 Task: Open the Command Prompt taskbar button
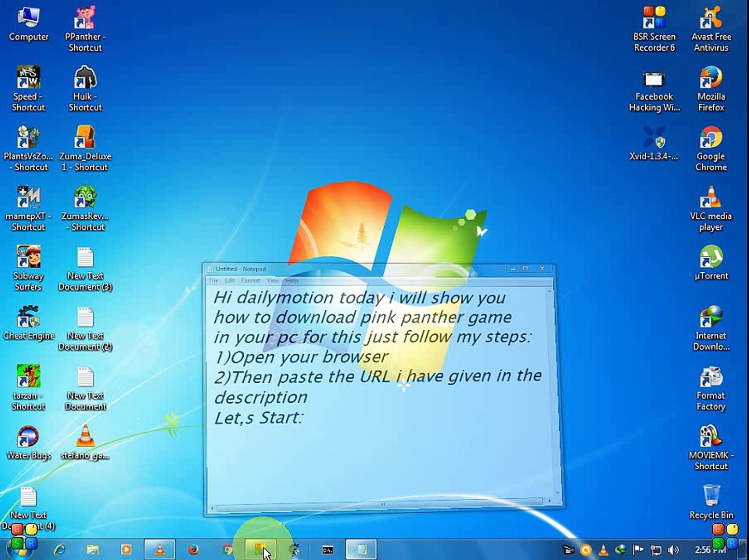pos(328,550)
